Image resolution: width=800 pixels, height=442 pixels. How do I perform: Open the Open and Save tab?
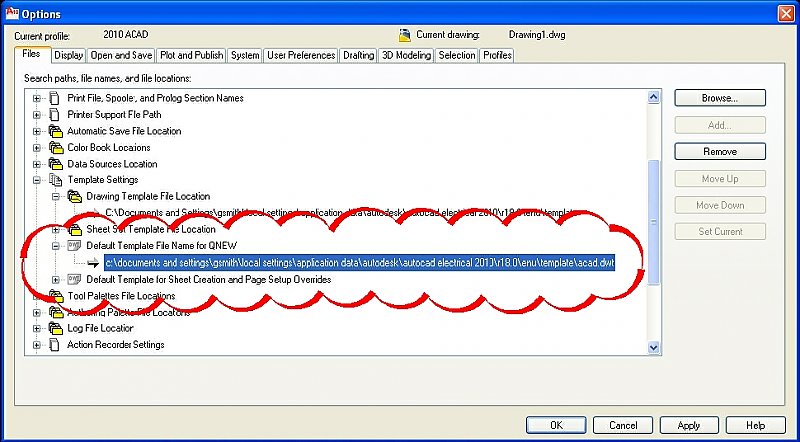tap(121, 55)
